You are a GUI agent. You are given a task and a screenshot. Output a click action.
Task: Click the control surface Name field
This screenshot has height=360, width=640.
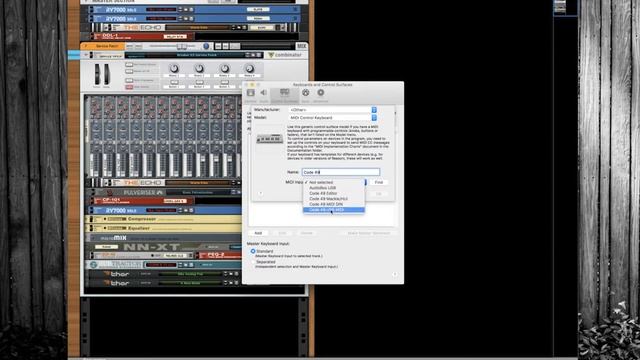pyautogui.click(x=341, y=172)
